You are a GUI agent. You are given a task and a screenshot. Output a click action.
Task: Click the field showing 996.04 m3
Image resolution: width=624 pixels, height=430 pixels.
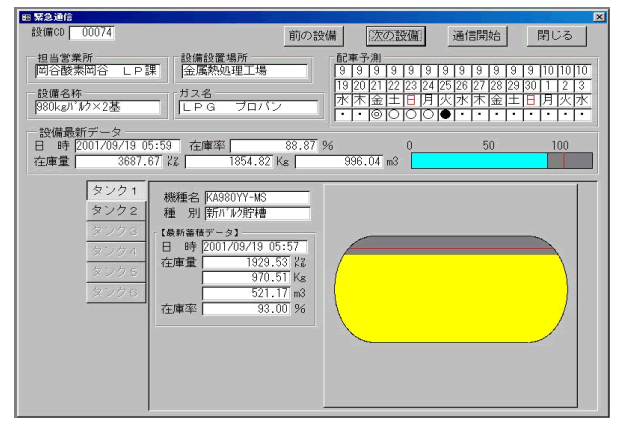pyautogui.click(x=339, y=161)
